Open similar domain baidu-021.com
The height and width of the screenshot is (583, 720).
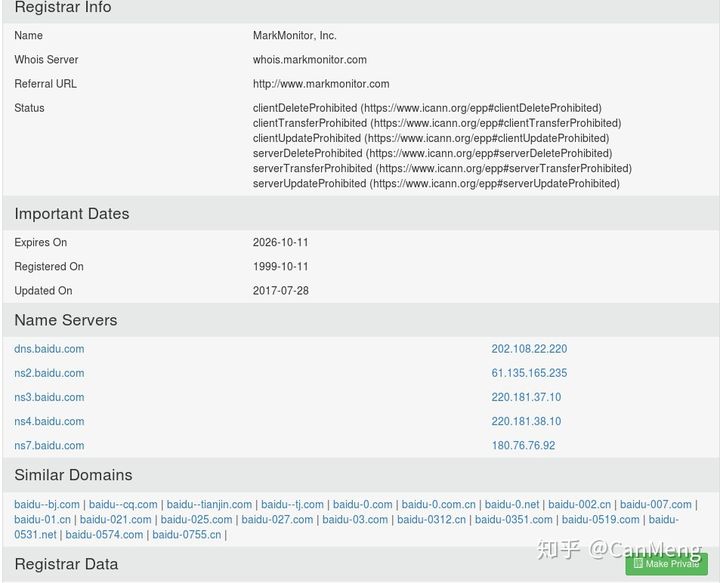coord(116,520)
